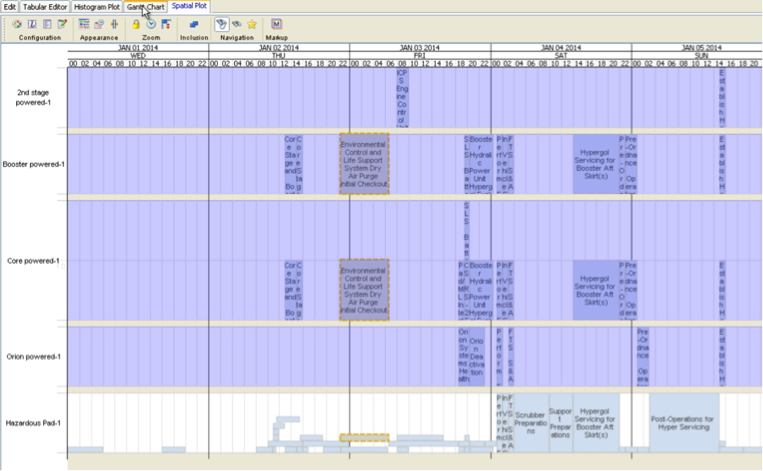This screenshot has width=763, height=471.
Task: Select Post-Operations for Hyper Servicing block
Action: 684,421
